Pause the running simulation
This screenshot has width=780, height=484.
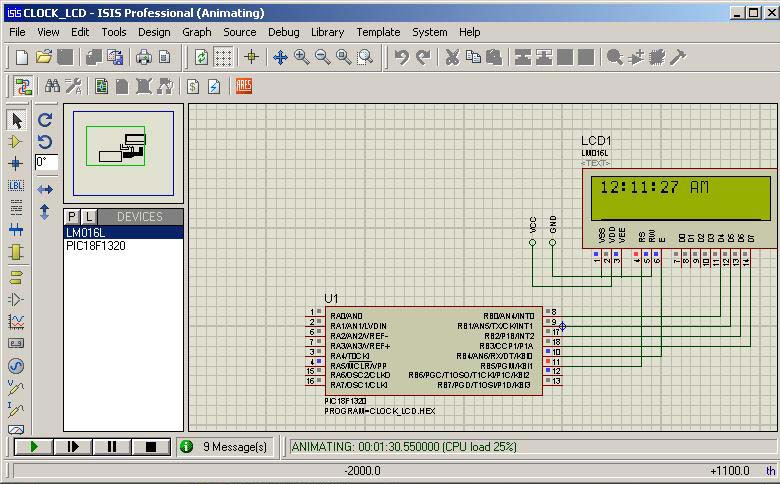click(112, 447)
